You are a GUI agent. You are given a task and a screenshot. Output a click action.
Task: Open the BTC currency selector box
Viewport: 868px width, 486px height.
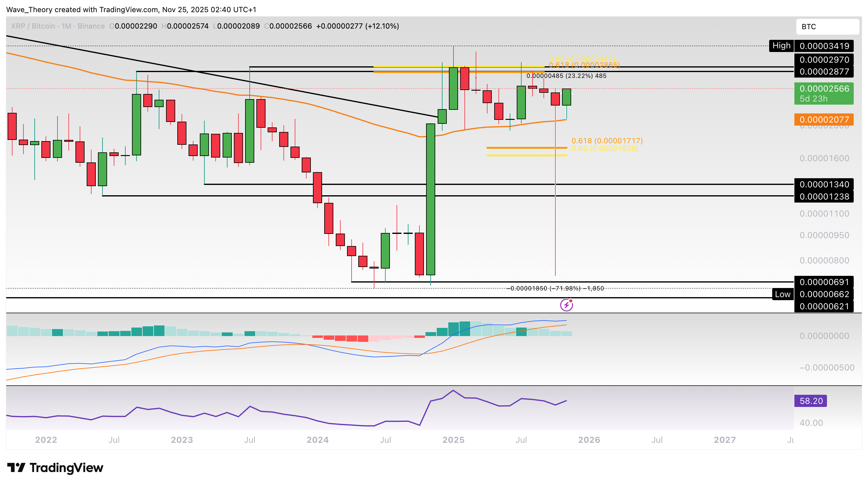coord(827,27)
